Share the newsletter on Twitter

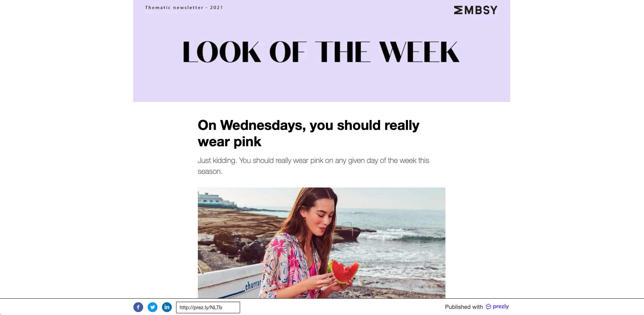[153, 307]
